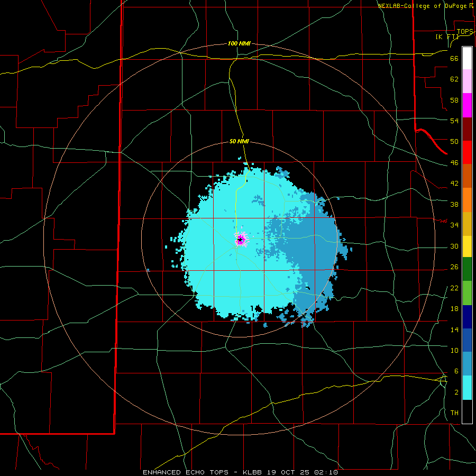Click the K FT units label
The width and height of the screenshot is (476, 476).
(x=447, y=37)
